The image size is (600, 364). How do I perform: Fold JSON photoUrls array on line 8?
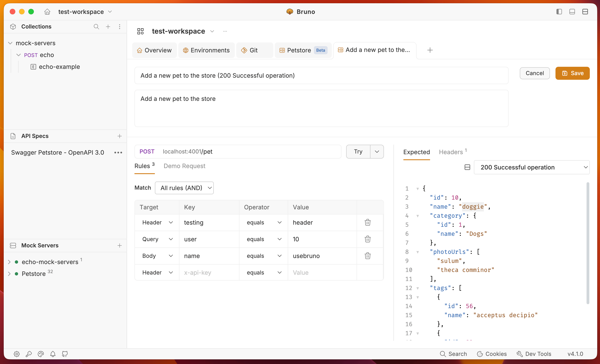pyautogui.click(x=418, y=252)
